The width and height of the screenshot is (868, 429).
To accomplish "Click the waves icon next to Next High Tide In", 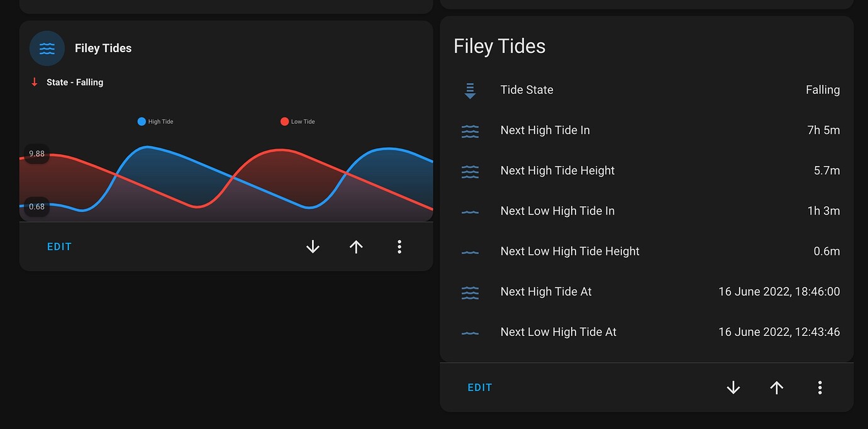I will pyautogui.click(x=470, y=130).
